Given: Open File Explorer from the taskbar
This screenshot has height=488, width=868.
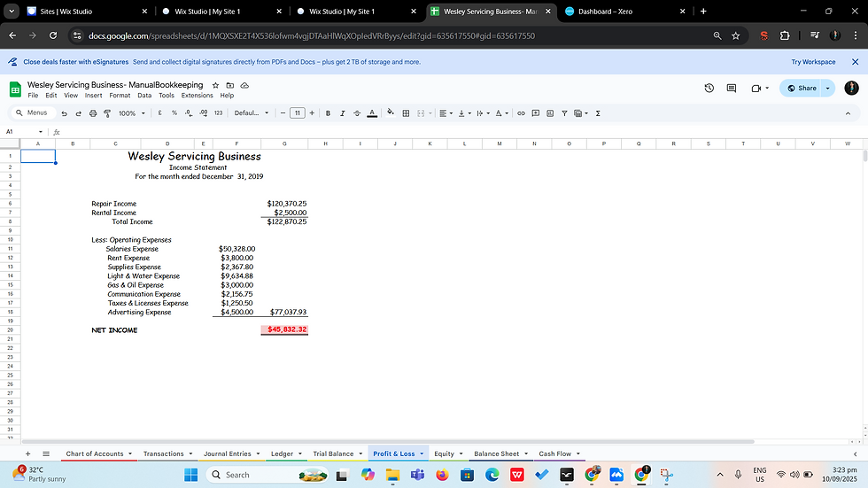Looking at the screenshot, I should coord(392,475).
